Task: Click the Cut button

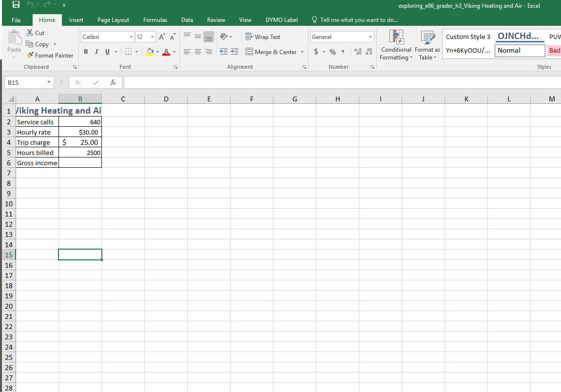Action: 36,33
